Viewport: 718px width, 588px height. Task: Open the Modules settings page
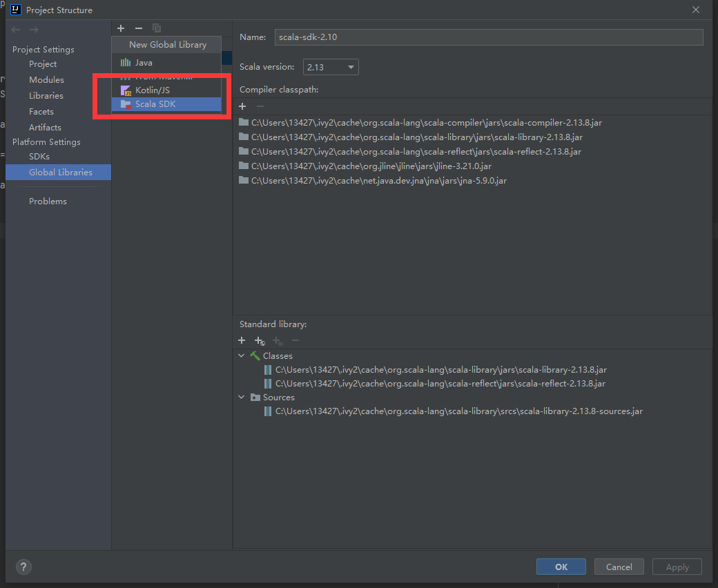pos(46,79)
